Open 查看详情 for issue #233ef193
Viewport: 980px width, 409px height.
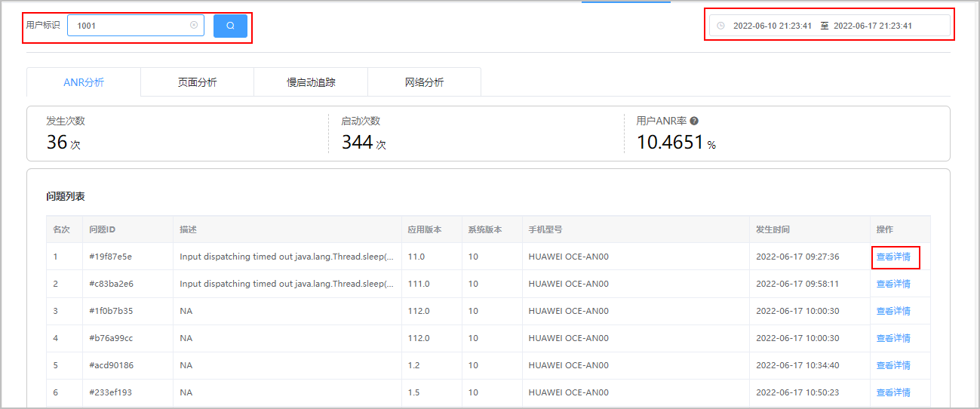coord(893,392)
